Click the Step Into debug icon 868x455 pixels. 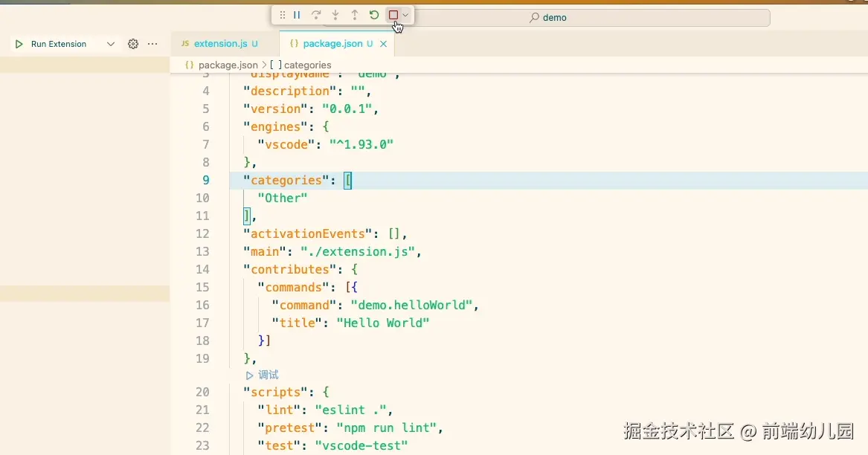tap(335, 15)
